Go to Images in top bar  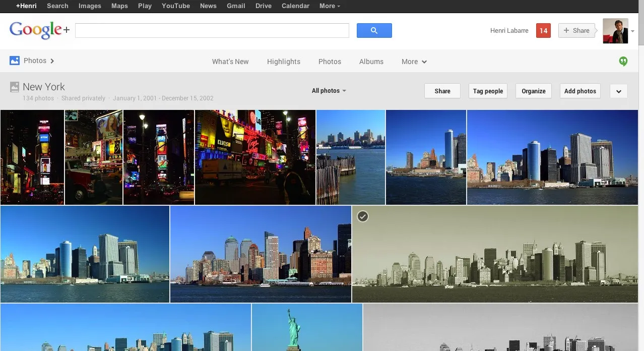point(90,6)
